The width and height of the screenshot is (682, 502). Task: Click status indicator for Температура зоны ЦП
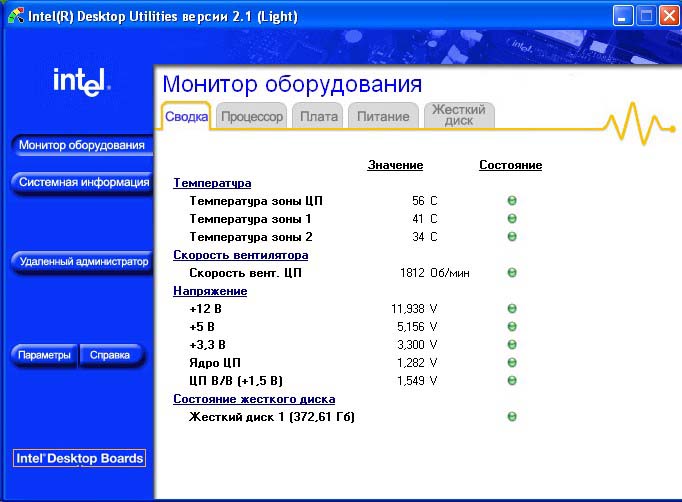(x=512, y=201)
